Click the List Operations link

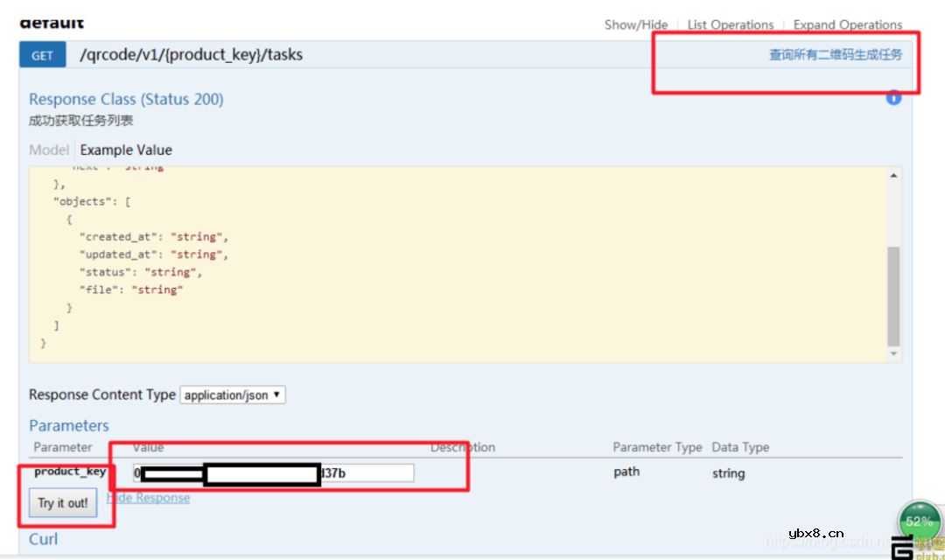coord(730,24)
